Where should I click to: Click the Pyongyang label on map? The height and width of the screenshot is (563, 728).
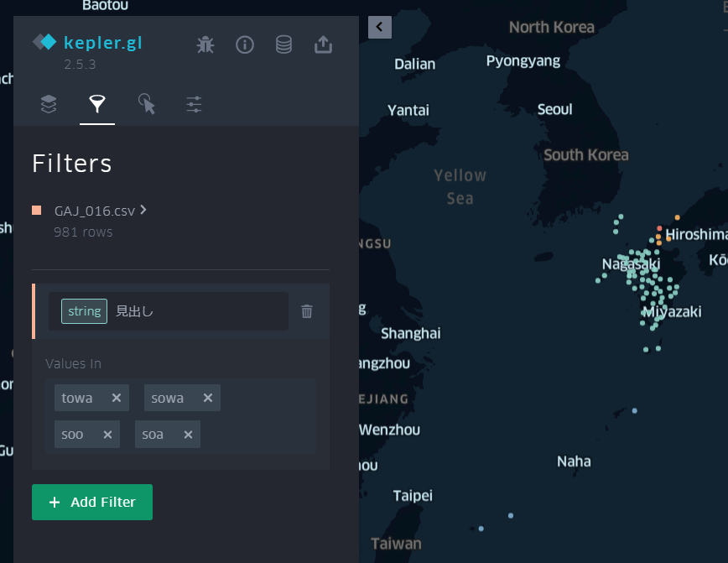tap(523, 61)
